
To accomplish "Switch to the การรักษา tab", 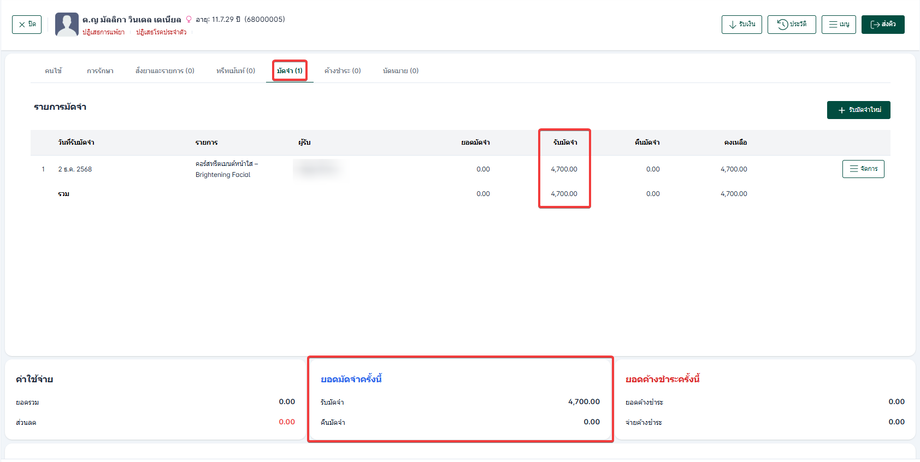I will (x=100, y=71).
